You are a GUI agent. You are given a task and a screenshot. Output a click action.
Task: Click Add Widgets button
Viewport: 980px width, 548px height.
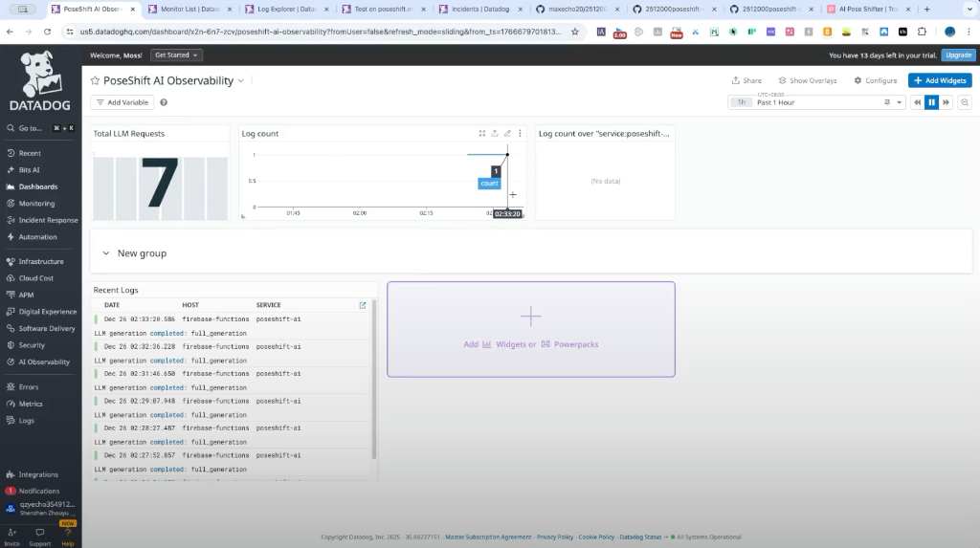940,80
